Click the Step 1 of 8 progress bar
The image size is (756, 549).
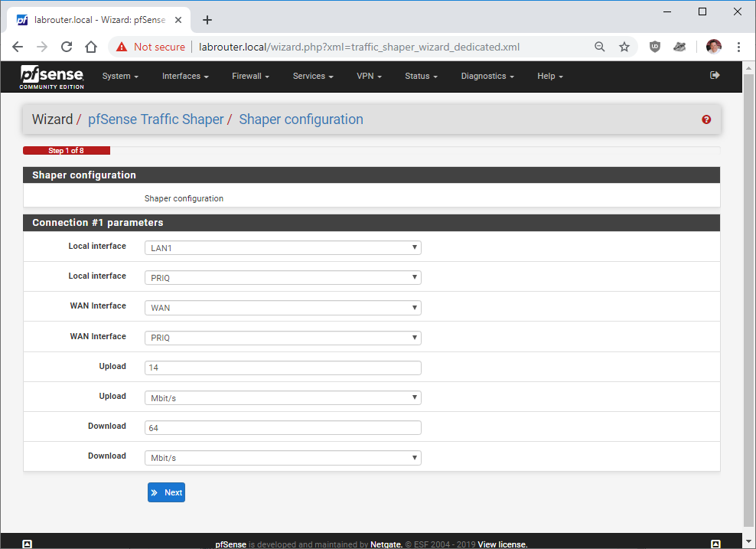[67, 151]
